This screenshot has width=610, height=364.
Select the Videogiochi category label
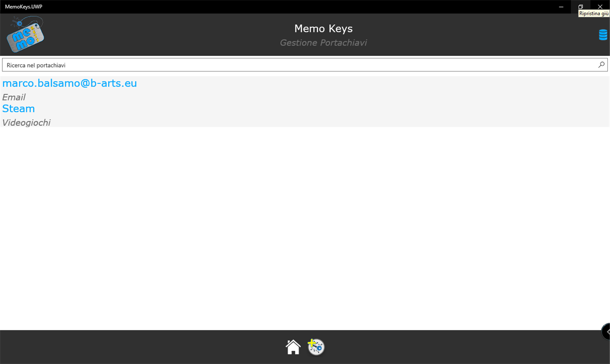click(26, 122)
